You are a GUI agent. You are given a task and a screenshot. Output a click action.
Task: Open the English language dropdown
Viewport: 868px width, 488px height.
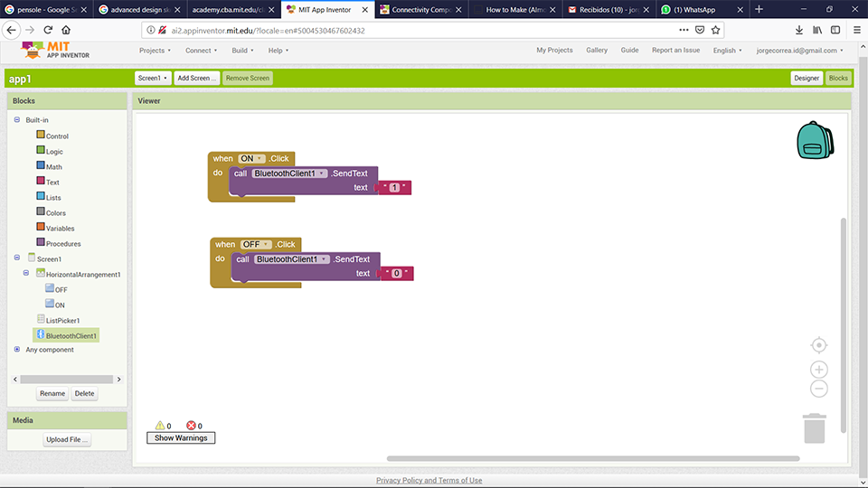point(727,51)
